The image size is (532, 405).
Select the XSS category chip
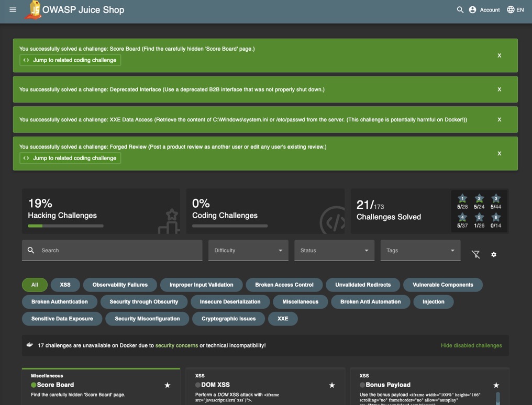coord(65,285)
